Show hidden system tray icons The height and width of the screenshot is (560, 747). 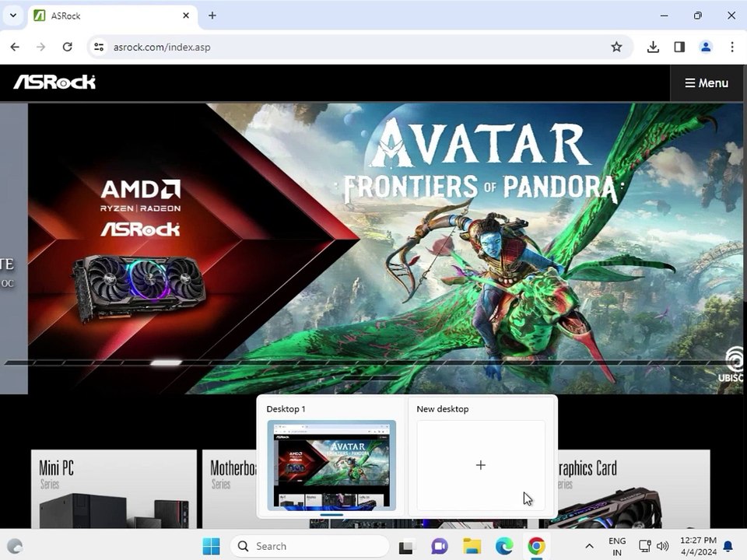click(589, 546)
